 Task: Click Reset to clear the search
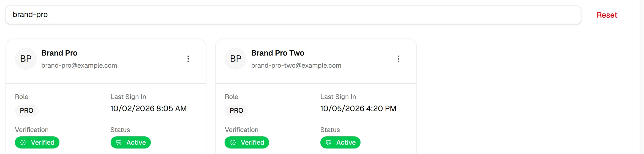point(607,15)
